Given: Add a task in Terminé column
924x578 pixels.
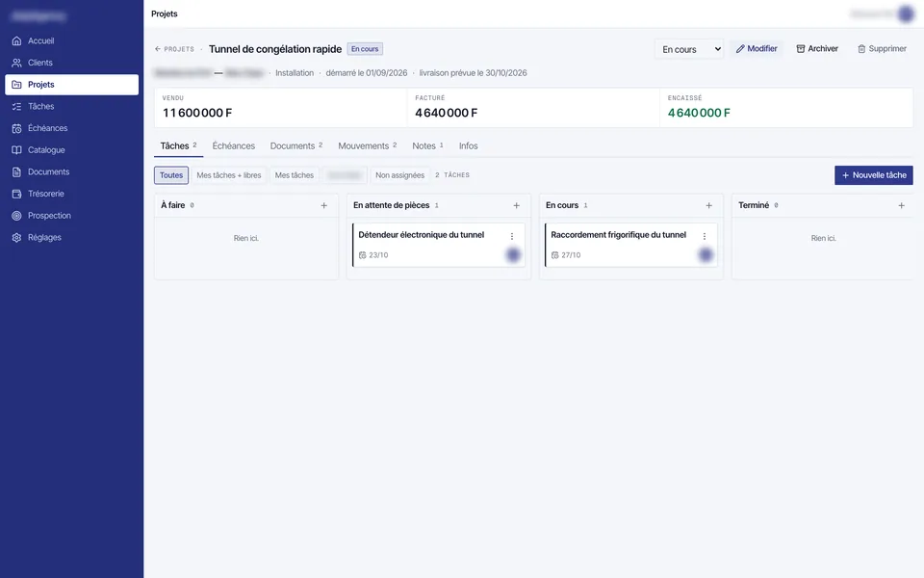Looking at the screenshot, I should click(x=901, y=205).
